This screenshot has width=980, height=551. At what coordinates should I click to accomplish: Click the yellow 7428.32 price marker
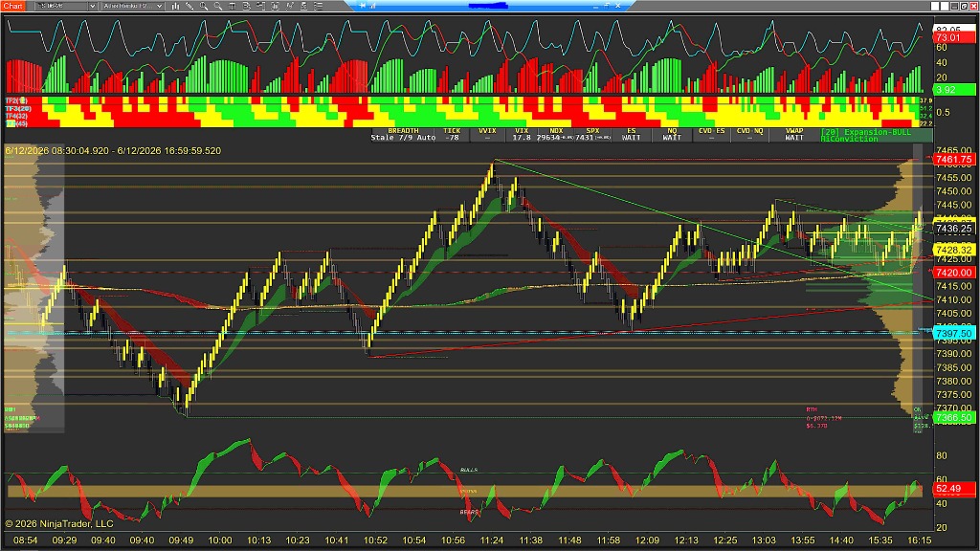point(954,250)
